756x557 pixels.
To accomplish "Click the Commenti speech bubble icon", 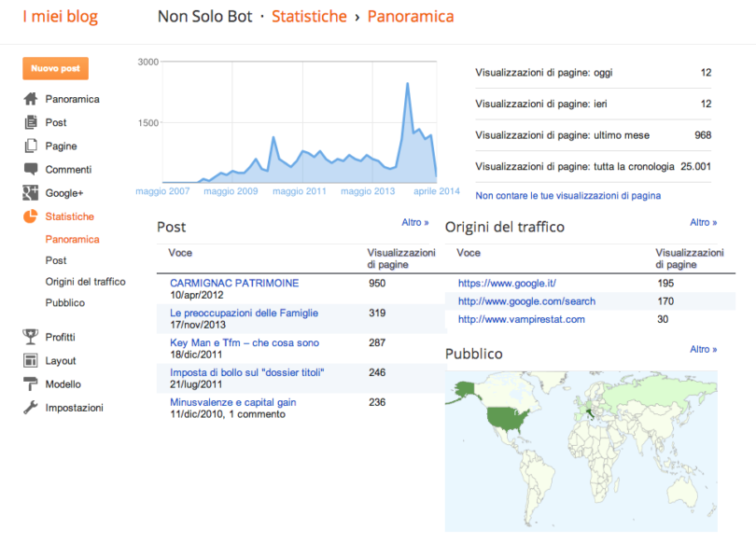I will [x=30, y=169].
